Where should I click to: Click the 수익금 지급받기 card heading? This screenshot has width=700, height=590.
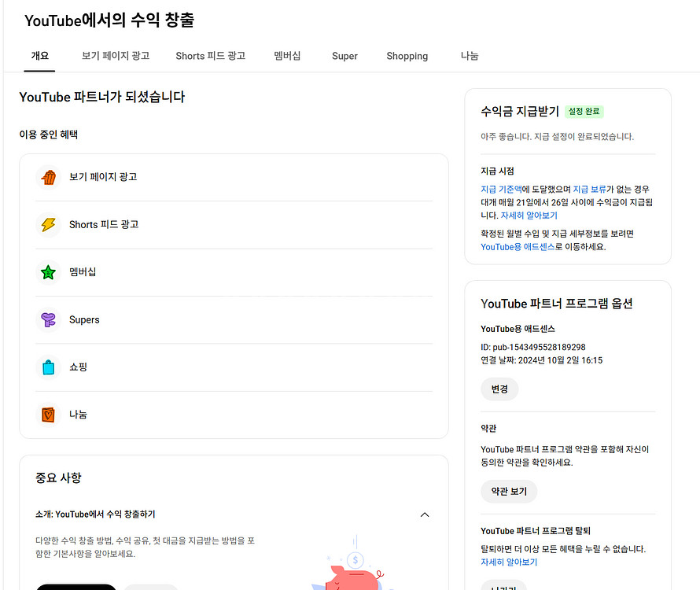coord(520,111)
